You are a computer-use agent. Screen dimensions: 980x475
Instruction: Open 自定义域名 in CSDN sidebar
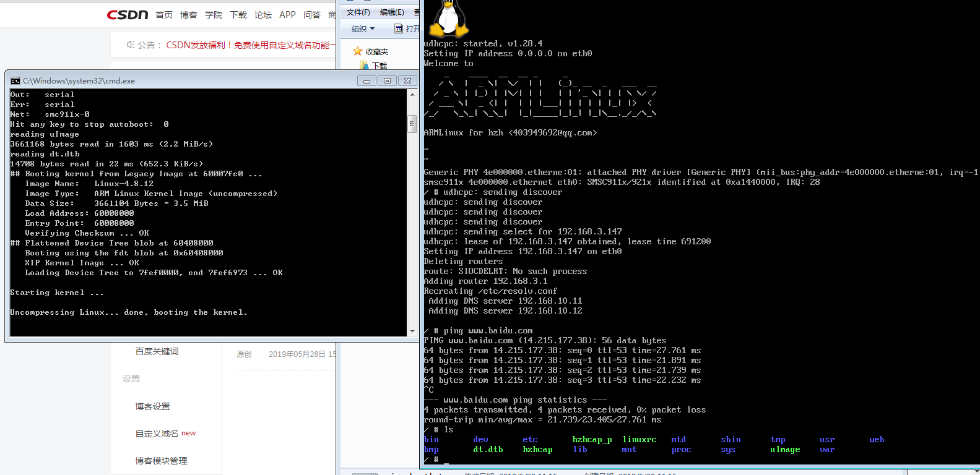coord(157,434)
